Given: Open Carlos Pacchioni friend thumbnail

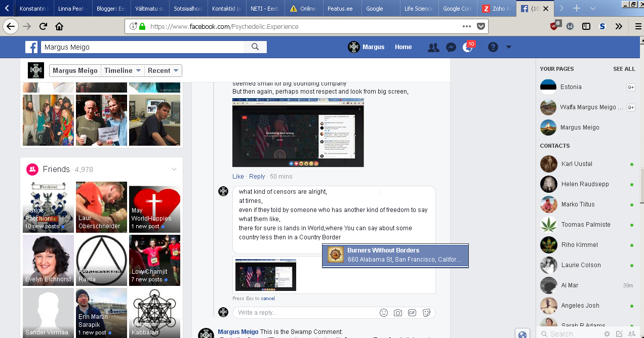Looking at the screenshot, I should click(48, 207).
